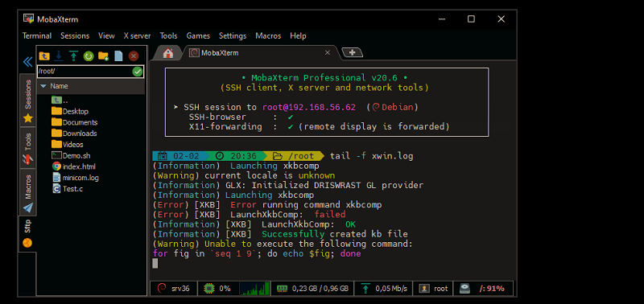Create a new folder via toolbar icon
This screenshot has width=644, height=304.
pos(103,56)
